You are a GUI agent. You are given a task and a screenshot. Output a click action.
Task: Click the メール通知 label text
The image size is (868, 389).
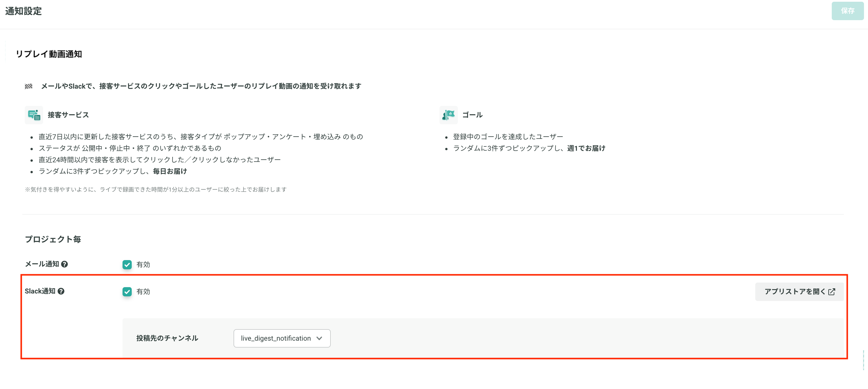42,264
